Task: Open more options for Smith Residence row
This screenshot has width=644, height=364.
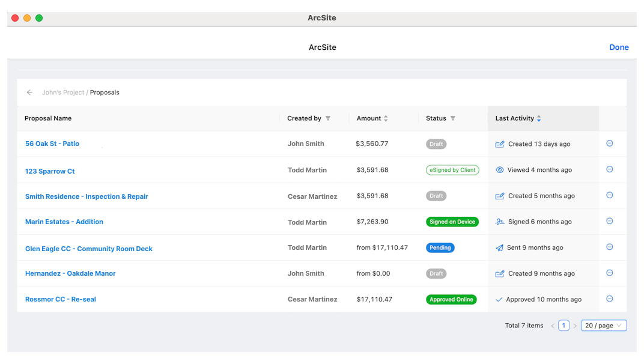Action: (x=610, y=195)
